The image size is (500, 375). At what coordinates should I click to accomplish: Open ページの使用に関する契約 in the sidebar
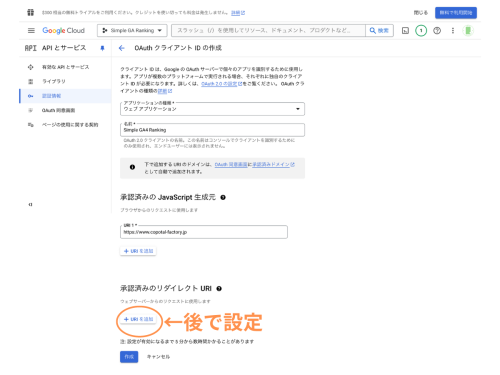pos(65,125)
